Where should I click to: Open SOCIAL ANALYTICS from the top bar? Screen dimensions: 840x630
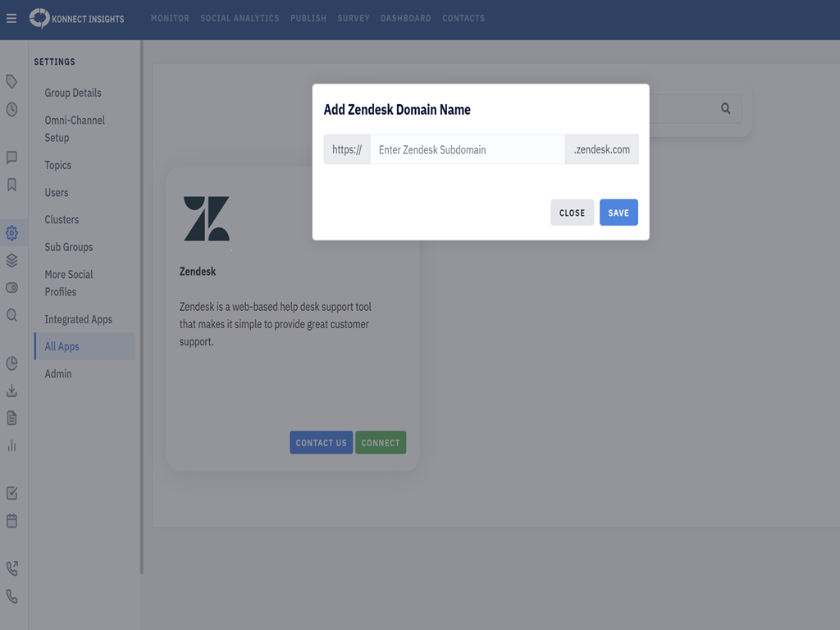point(240,18)
